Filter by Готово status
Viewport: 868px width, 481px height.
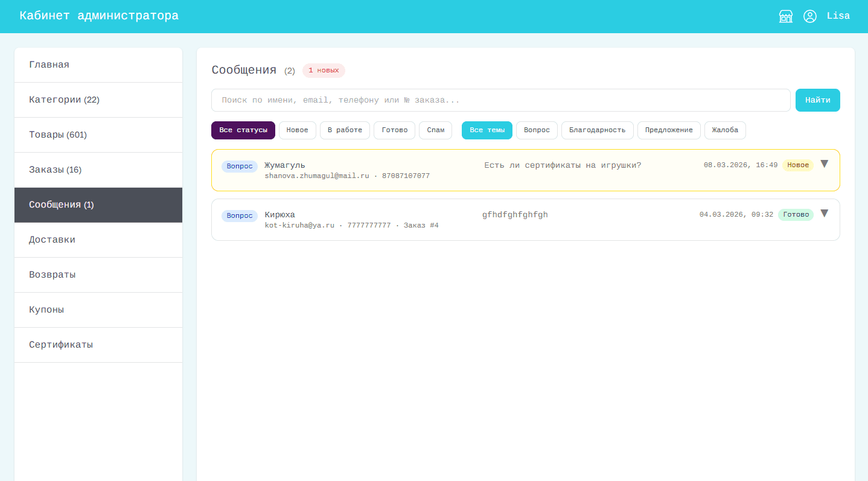394,130
